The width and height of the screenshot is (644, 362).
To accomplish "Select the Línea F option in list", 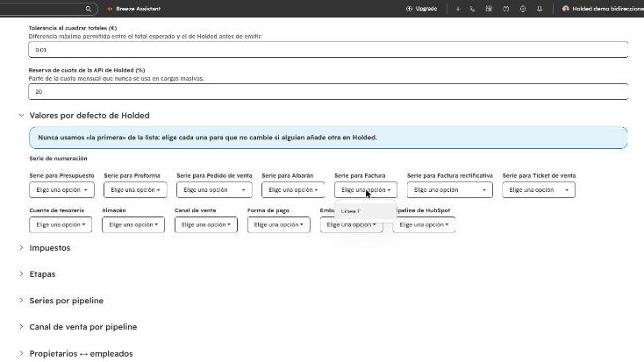I will pyautogui.click(x=366, y=211).
